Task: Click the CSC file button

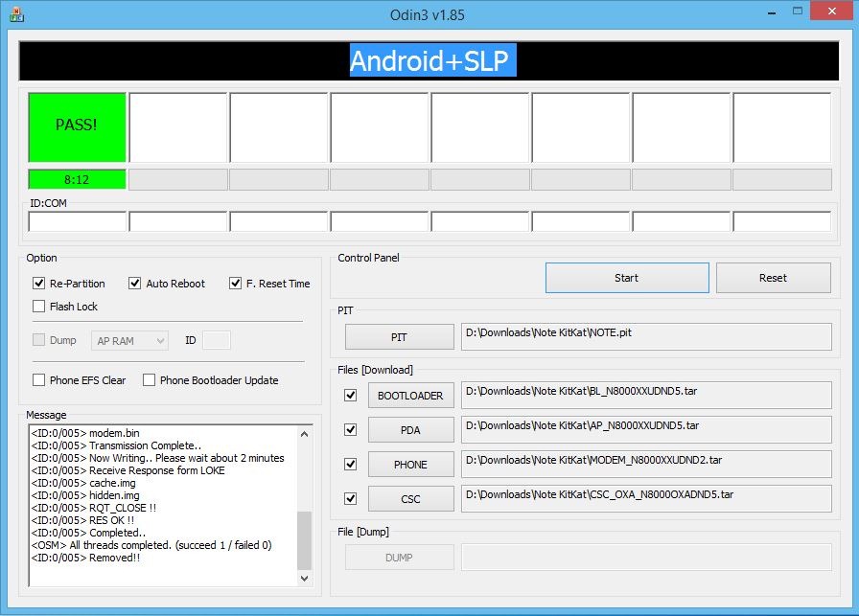Action: point(411,499)
